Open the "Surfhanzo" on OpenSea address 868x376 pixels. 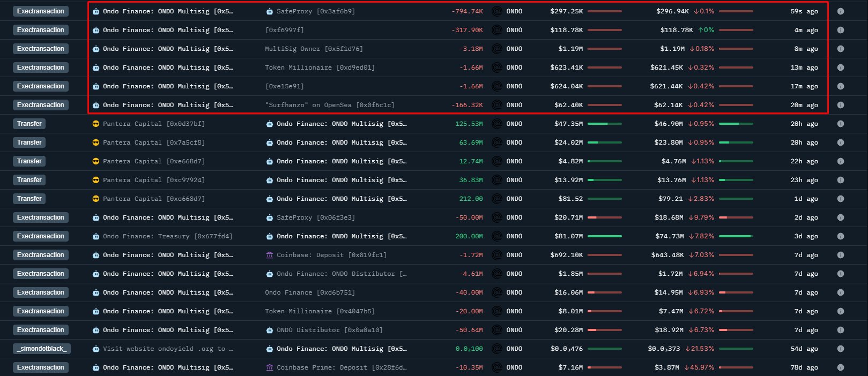click(x=329, y=105)
